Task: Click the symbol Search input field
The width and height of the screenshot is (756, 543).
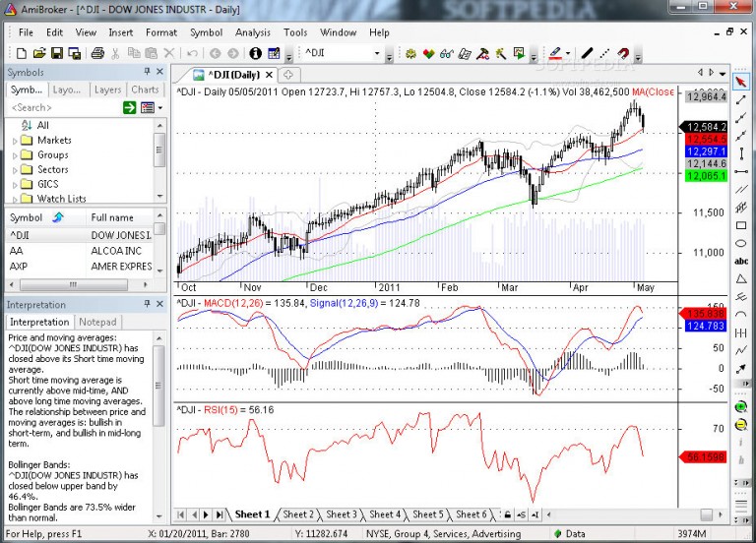Action: (x=64, y=107)
